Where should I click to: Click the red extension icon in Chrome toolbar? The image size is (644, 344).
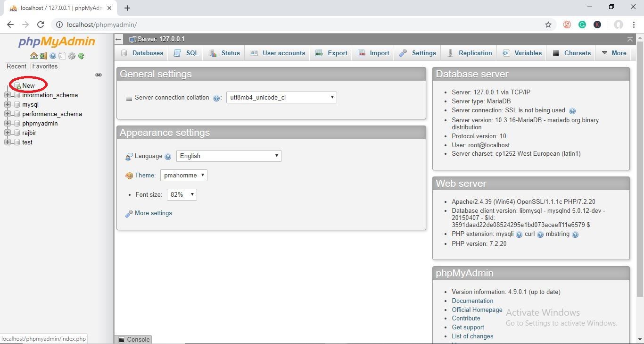point(567,25)
